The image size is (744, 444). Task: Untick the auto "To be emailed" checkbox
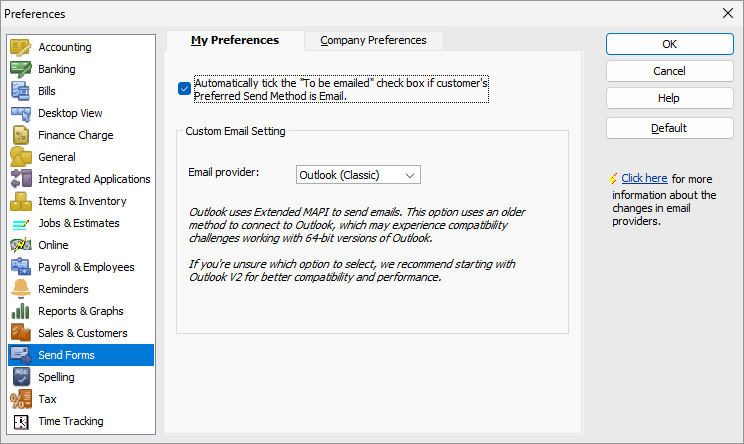tap(185, 89)
